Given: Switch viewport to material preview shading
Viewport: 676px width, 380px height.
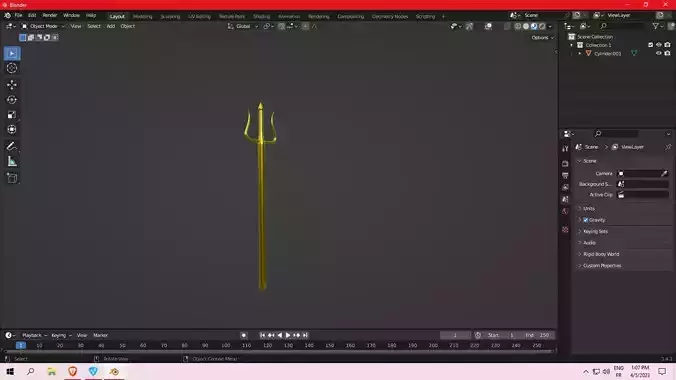Looking at the screenshot, I should [534, 26].
